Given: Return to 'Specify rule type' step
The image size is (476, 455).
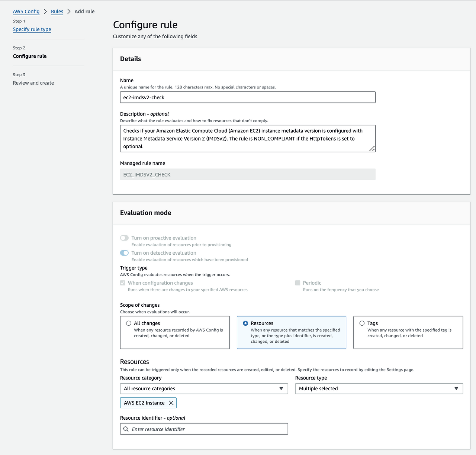Looking at the screenshot, I should [32, 29].
